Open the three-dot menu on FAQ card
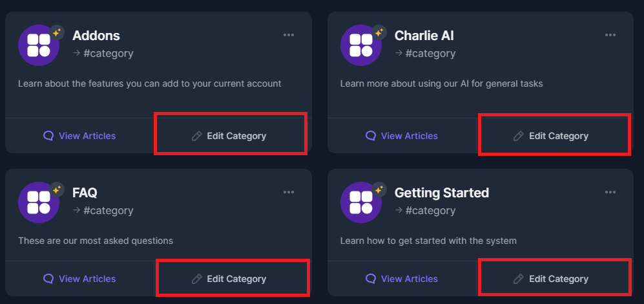644x304 pixels. click(x=289, y=192)
